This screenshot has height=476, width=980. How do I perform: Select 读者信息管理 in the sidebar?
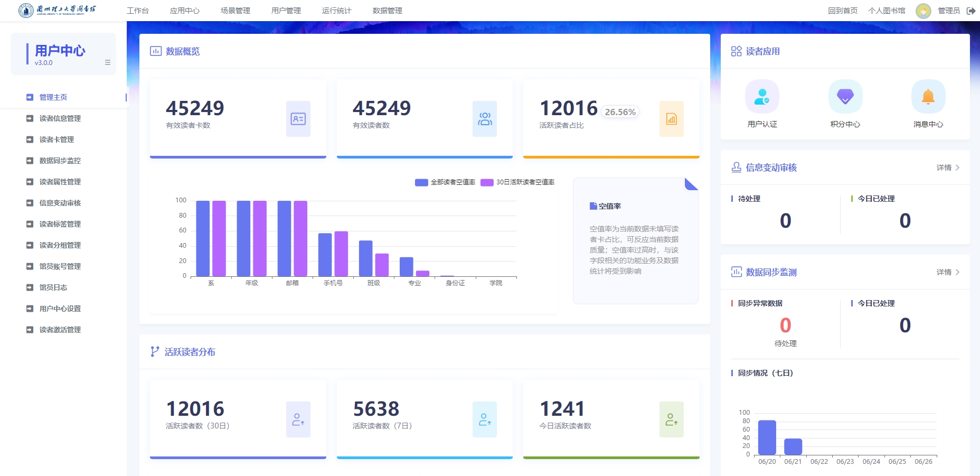tap(60, 118)
